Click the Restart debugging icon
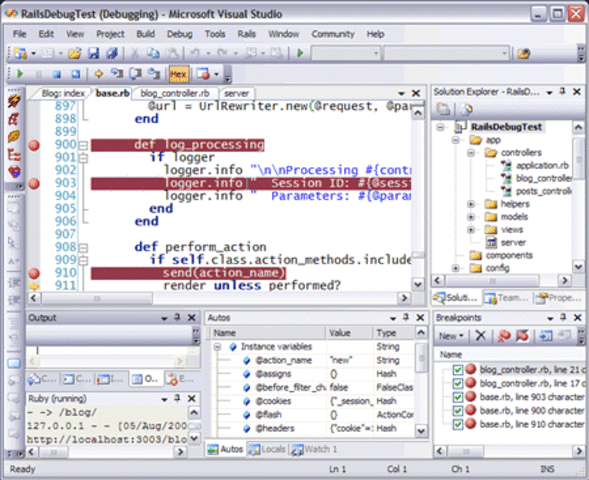This screenshot has height=480, width=589. pyautogui.click(x=76, y=74)
